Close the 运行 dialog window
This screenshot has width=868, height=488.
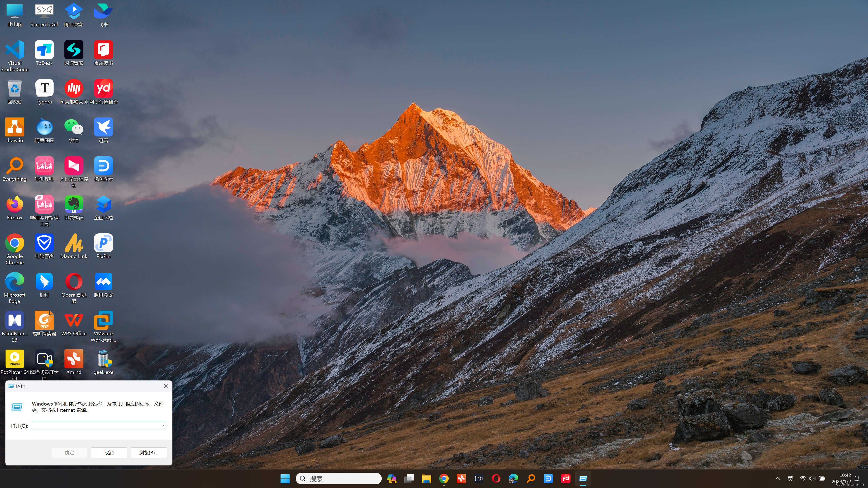166,386
